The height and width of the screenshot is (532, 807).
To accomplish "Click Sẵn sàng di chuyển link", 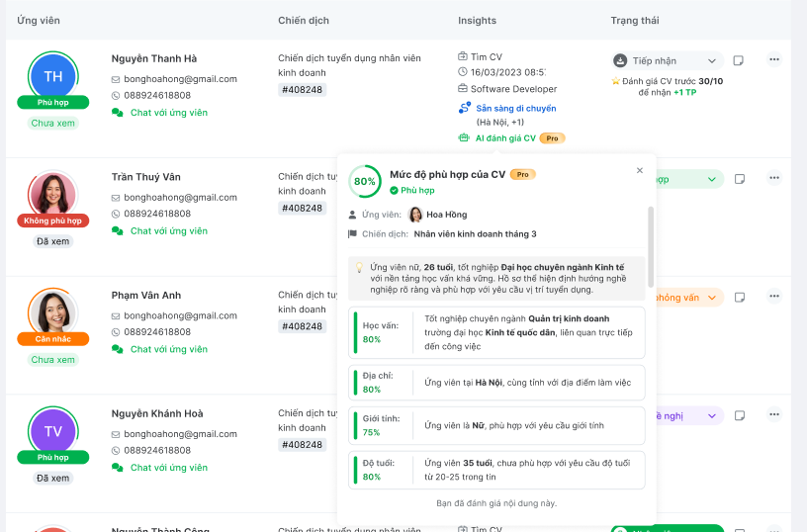I will 515,109.
